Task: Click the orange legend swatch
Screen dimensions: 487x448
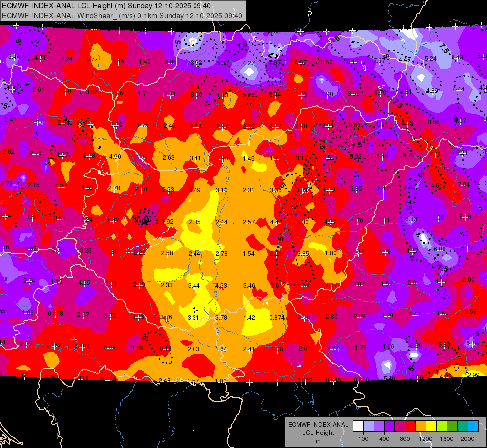Action: (421, 426)
